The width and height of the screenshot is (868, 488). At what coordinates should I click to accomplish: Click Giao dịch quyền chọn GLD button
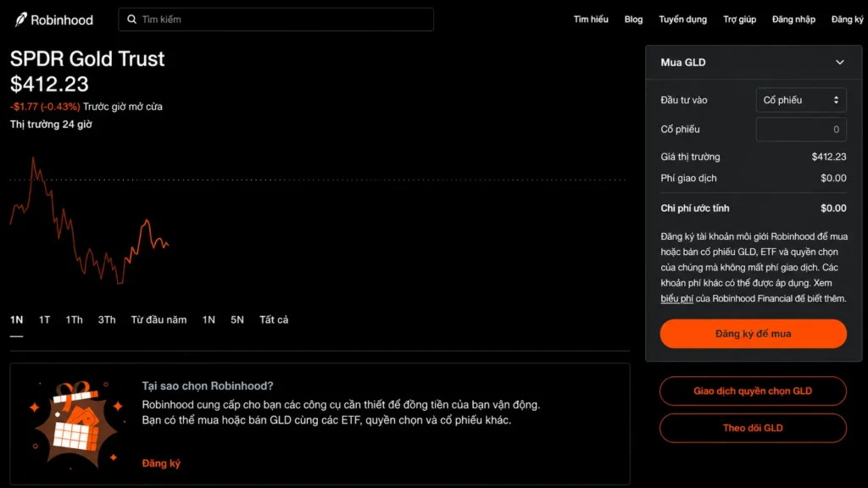pyautogui.click(x=753, y=391)
